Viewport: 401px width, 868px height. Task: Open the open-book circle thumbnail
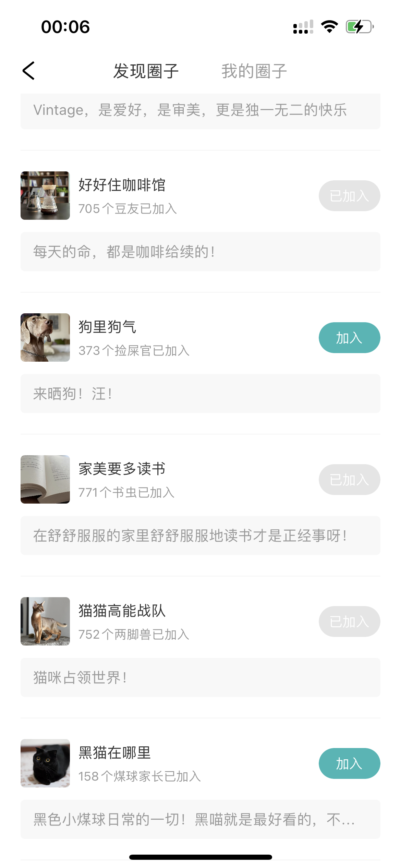(x=45, y=480)
